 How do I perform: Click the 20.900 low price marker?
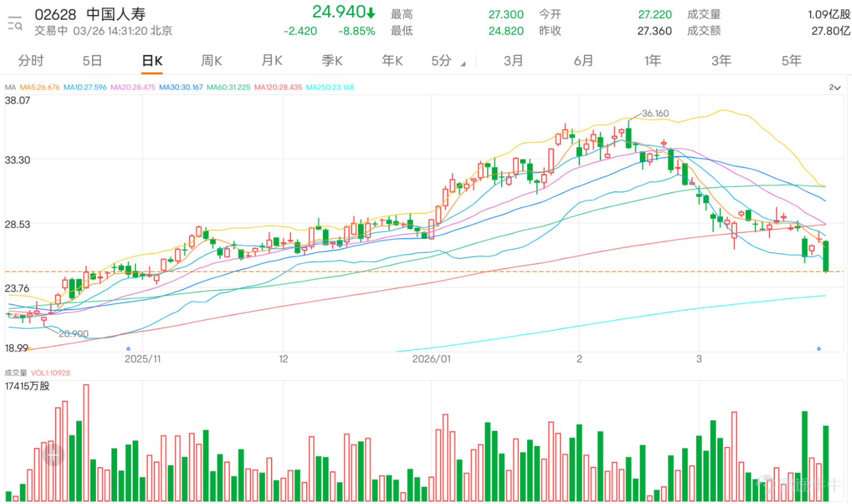pyautogui.click(x=73, y=334)
